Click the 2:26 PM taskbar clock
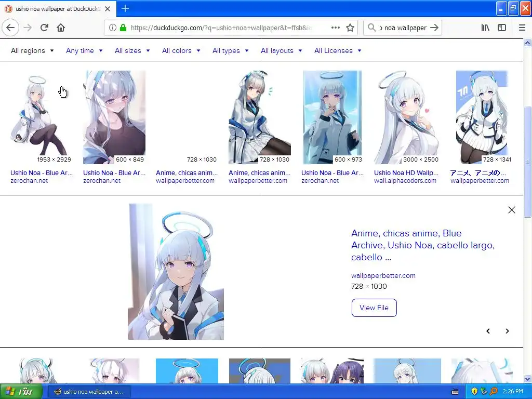This screenshot has width=532, height=399. [x=513, y=391]
